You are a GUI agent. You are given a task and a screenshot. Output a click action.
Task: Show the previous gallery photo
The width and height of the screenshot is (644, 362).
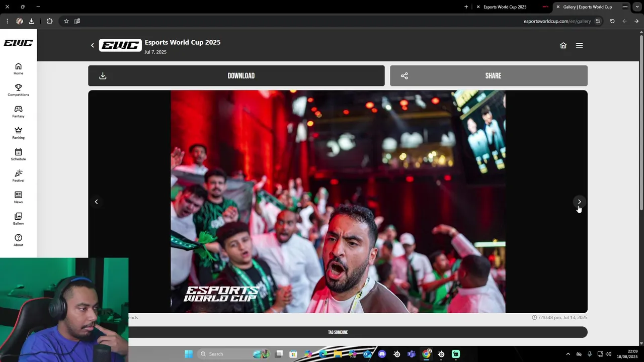tap(96, 202)
